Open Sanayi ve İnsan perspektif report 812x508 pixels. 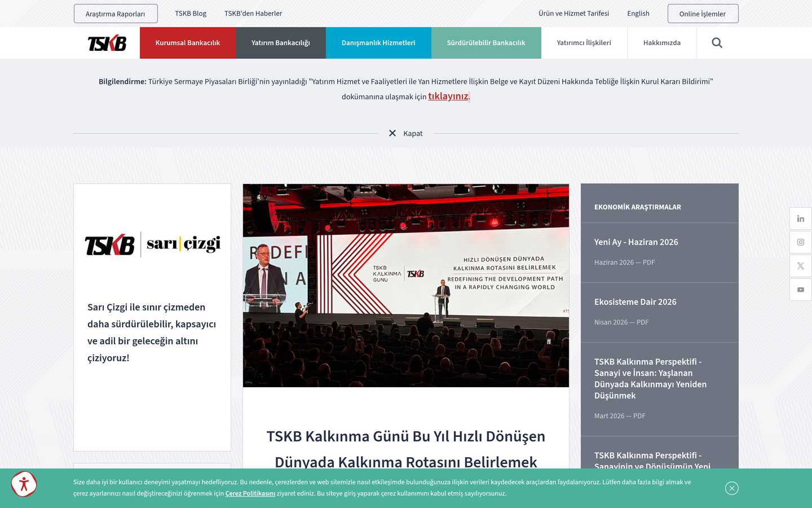(x=651, y=379)
